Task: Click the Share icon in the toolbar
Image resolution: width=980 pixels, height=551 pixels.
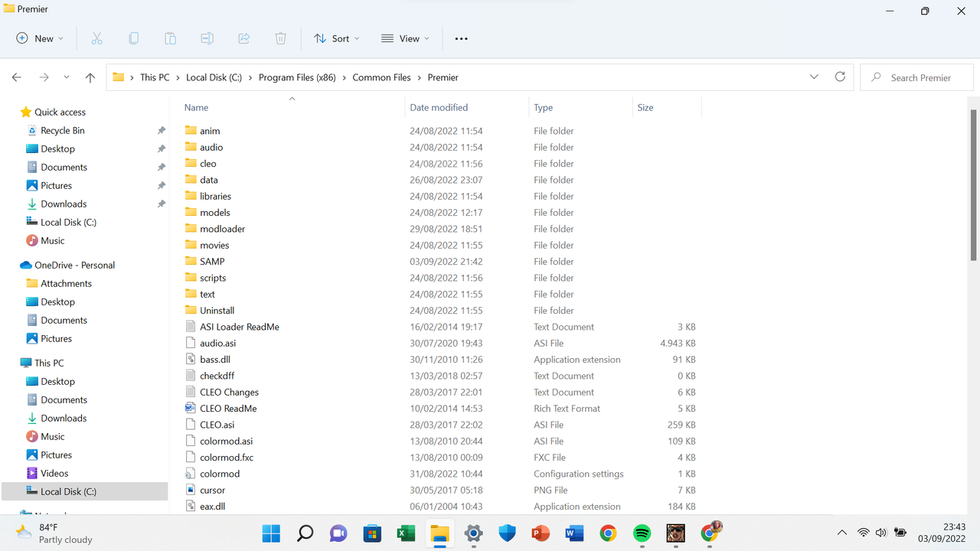Action: click(x=244, y=38)
